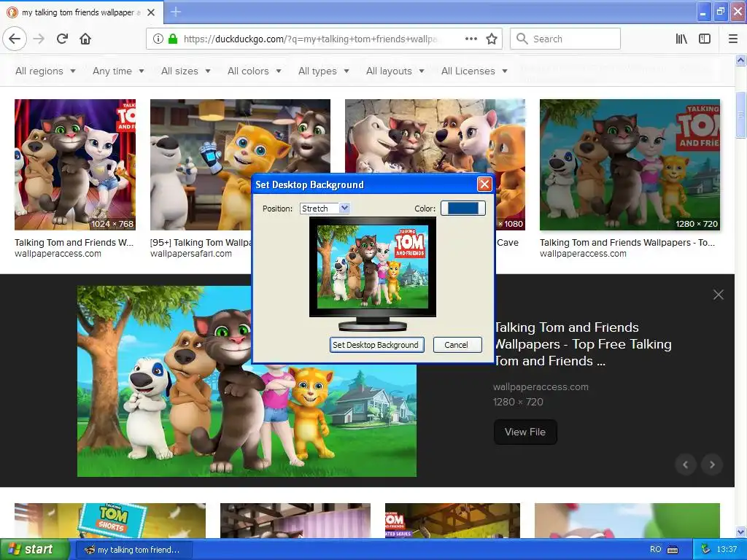This screenshot has height=560, width=747.
Task: Close the my talking tom friends tab
Action: (x=151, y=12)
